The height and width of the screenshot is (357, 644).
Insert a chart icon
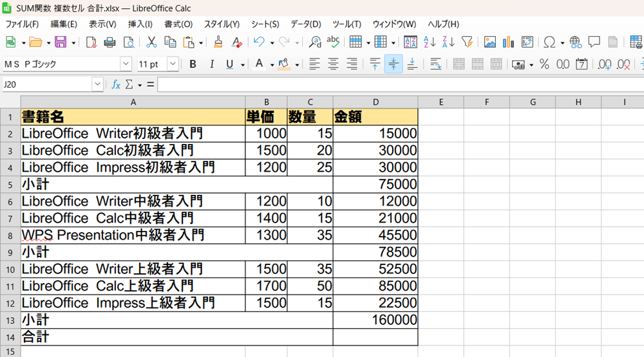[509, 42]
